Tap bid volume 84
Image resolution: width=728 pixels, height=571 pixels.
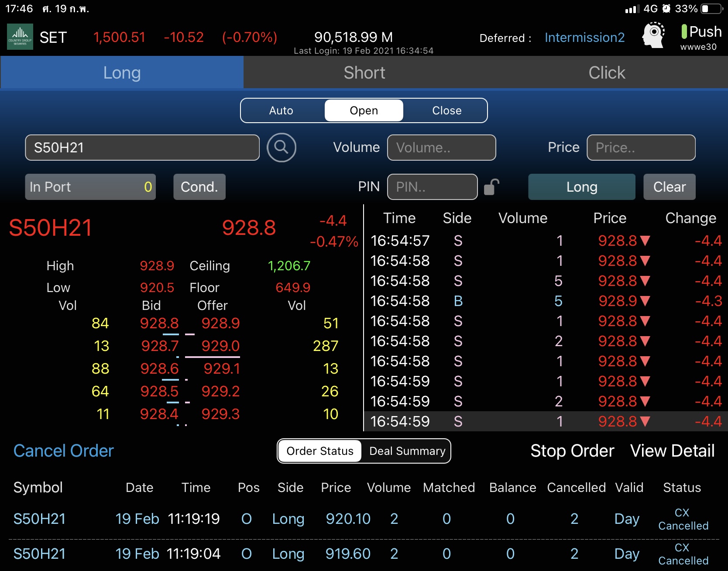[x=100, y=323]
